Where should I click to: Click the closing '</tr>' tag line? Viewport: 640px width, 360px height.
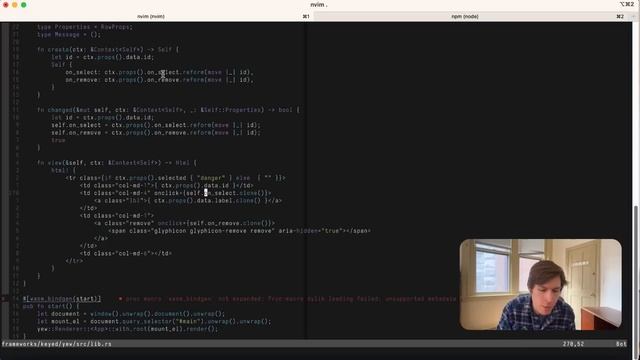[x=74, y=261]
